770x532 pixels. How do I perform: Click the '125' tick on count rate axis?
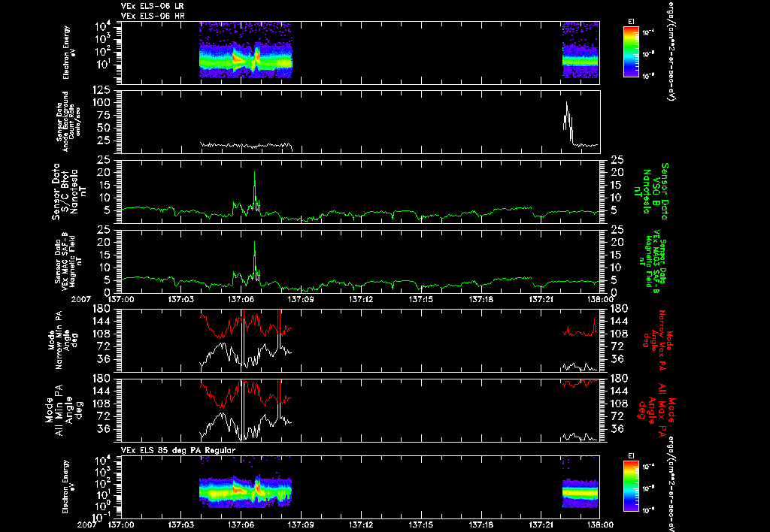(102, 90)
